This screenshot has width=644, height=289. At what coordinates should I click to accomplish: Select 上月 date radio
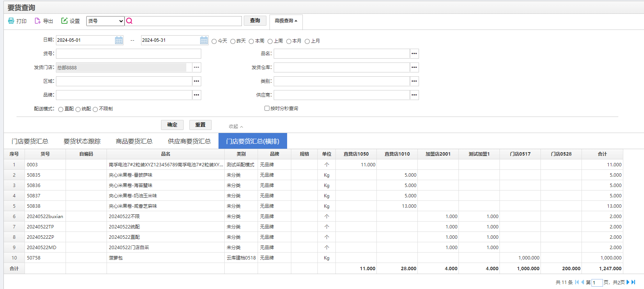point(307,41)
